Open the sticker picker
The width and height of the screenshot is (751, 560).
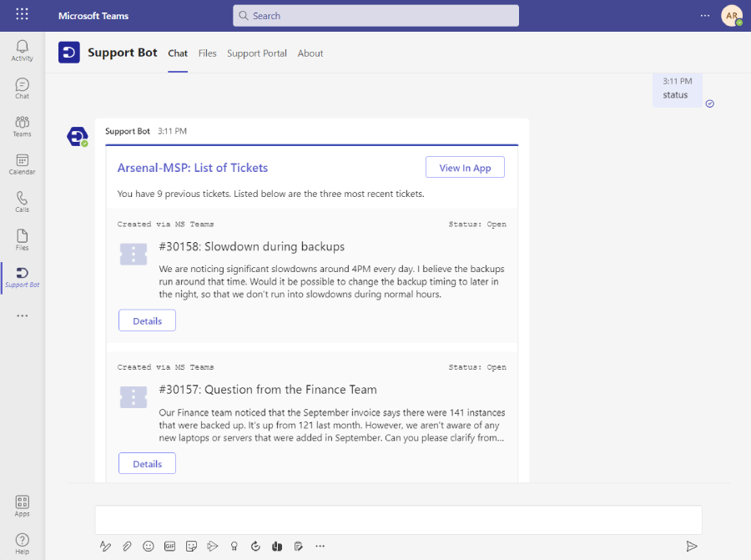tap(191, 546)
